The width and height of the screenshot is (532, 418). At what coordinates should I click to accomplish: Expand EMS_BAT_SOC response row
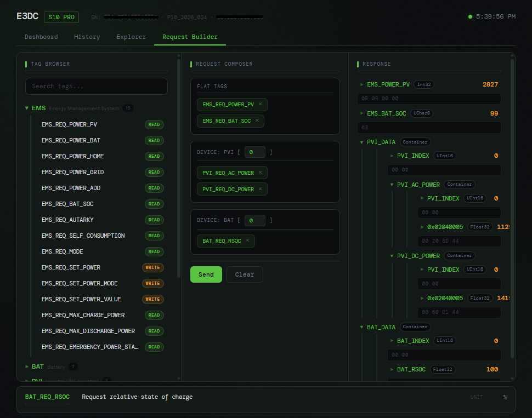(361, 113)
